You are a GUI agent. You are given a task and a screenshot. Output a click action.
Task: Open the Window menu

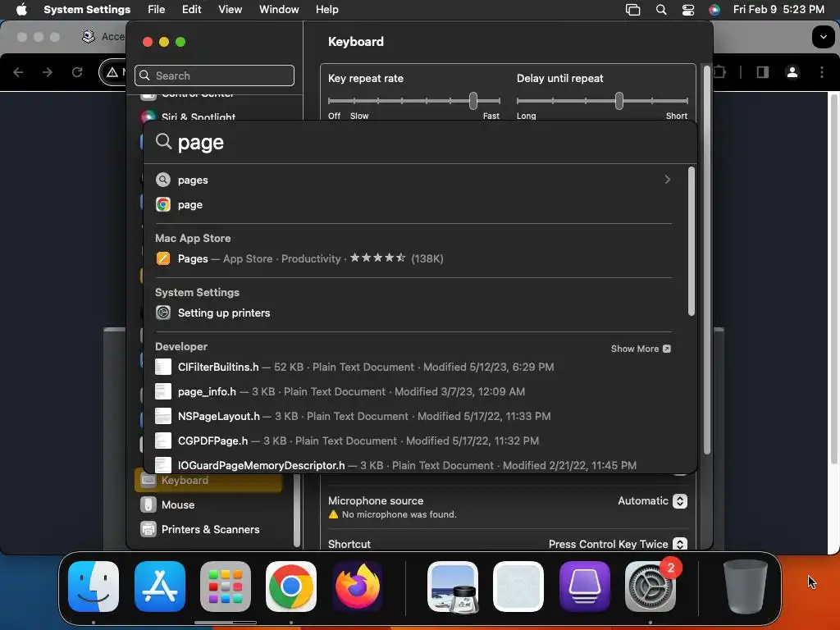[x=279, y=9]
